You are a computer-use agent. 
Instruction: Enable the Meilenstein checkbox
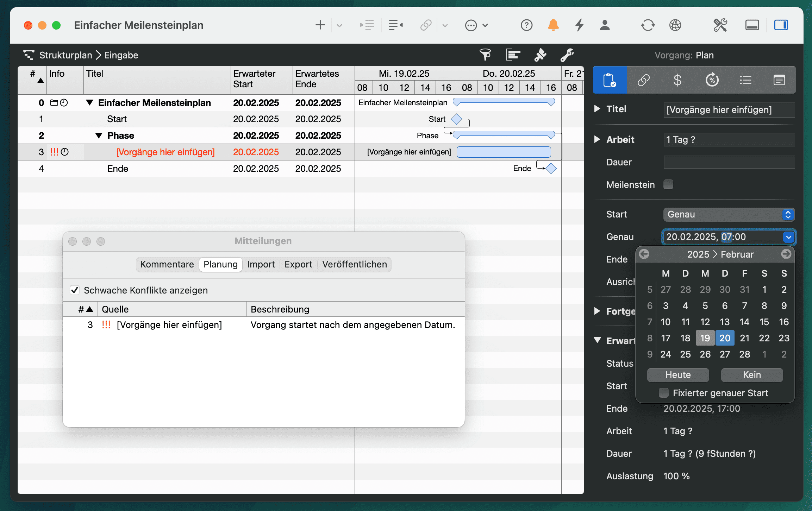tap(668, 184)
